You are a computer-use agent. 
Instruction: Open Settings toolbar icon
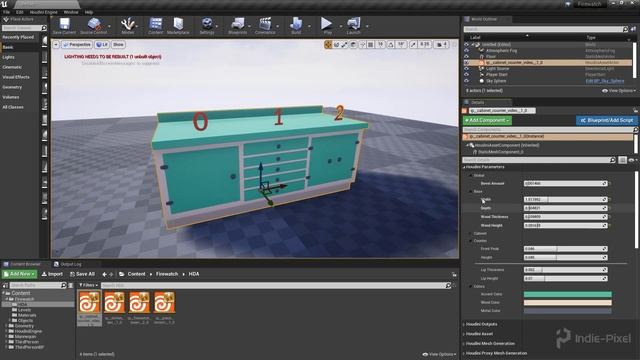[x=207, y=24]
